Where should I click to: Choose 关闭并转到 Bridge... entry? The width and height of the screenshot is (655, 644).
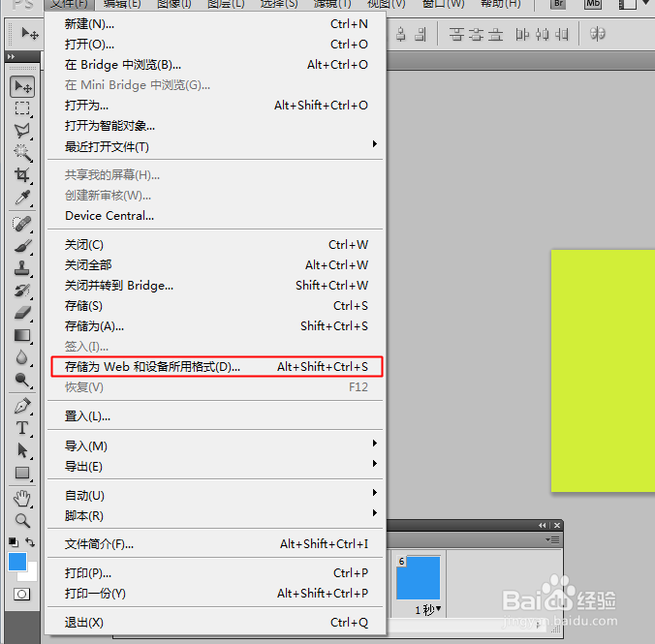(215, 286)
